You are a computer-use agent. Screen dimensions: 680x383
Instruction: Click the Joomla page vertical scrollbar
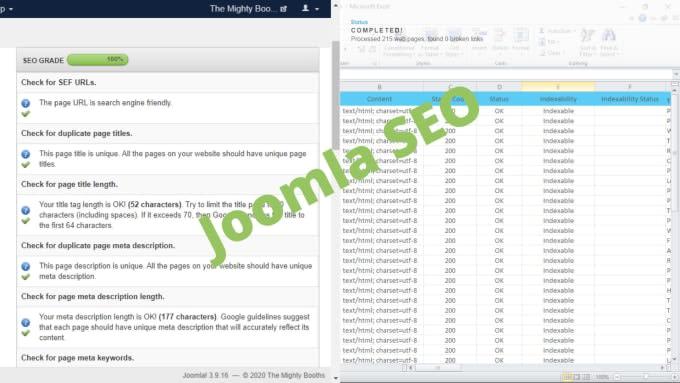(336, 95)
